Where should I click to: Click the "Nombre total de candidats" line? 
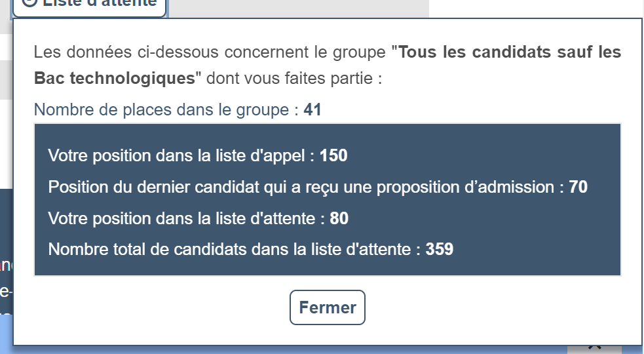tap(234, 249)
